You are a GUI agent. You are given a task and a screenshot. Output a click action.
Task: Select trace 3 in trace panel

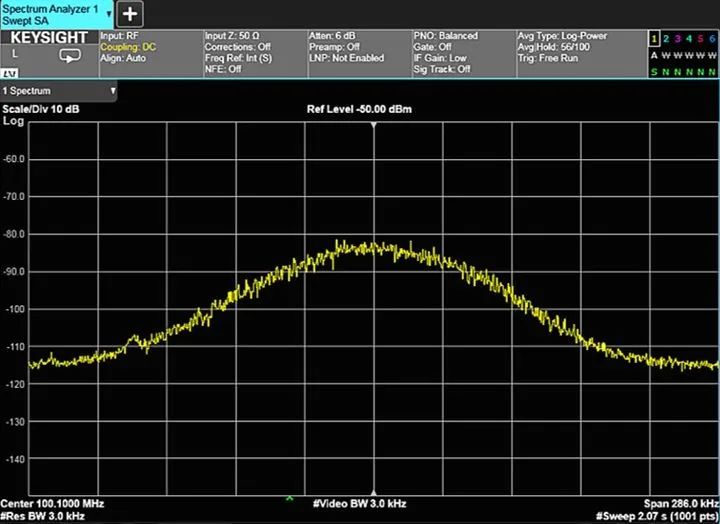(x=677, y=38)
